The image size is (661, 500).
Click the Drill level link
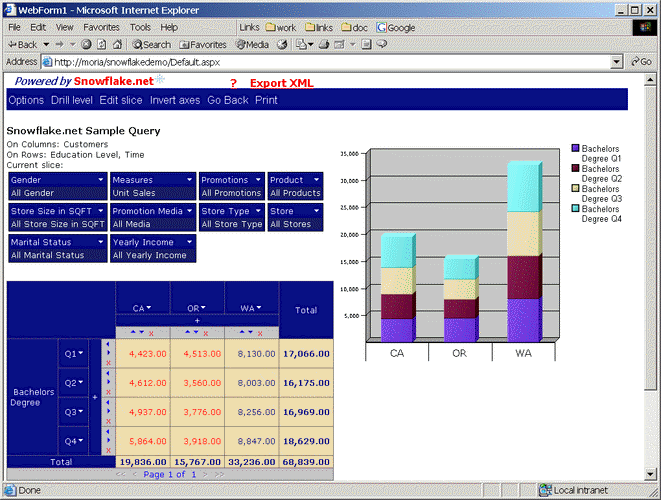(72, 100)
